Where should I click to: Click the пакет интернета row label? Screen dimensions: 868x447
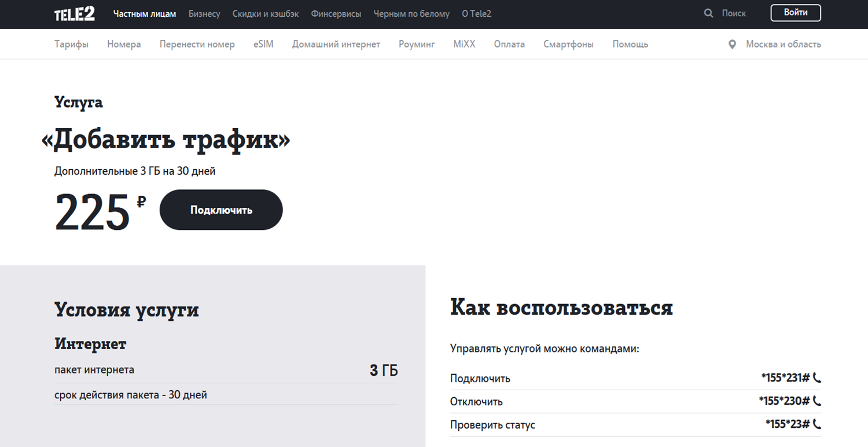pos(94,369)
